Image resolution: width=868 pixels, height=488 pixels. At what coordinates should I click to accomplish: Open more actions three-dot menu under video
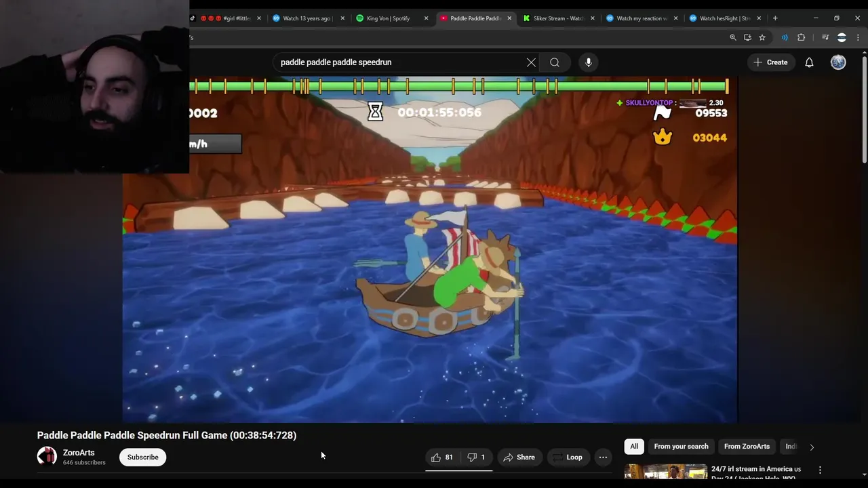click(x=603, y=457)
